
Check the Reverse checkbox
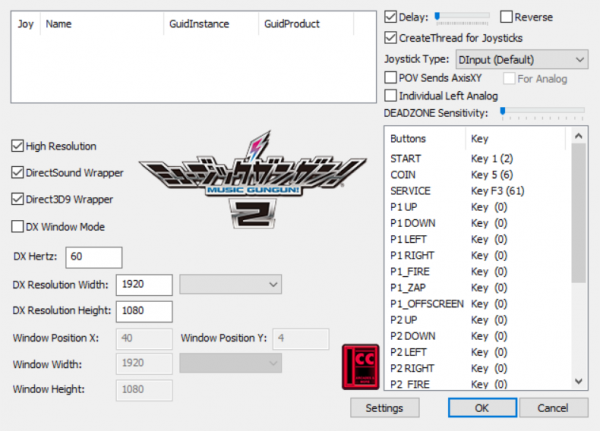click(506, 17)
